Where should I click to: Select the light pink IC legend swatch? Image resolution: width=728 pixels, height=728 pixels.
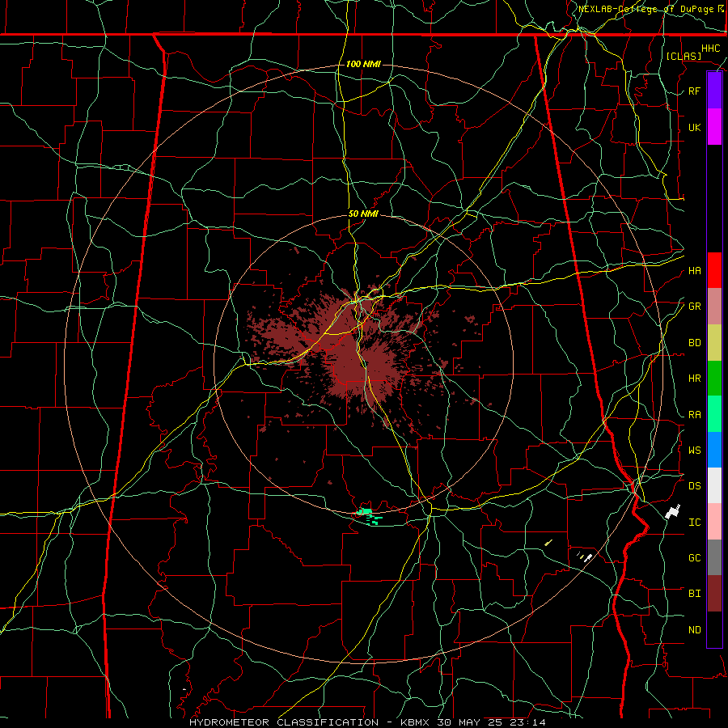[714, 522]
